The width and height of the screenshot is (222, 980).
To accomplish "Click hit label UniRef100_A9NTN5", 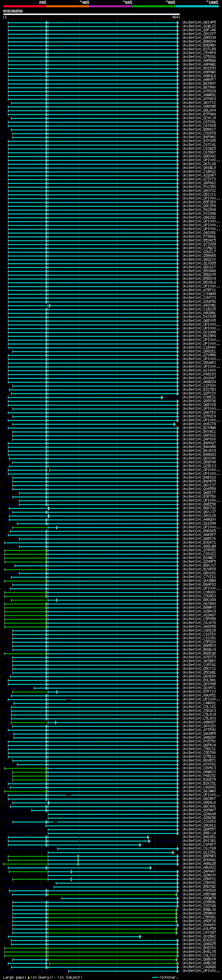I will [x=199, y=106].
